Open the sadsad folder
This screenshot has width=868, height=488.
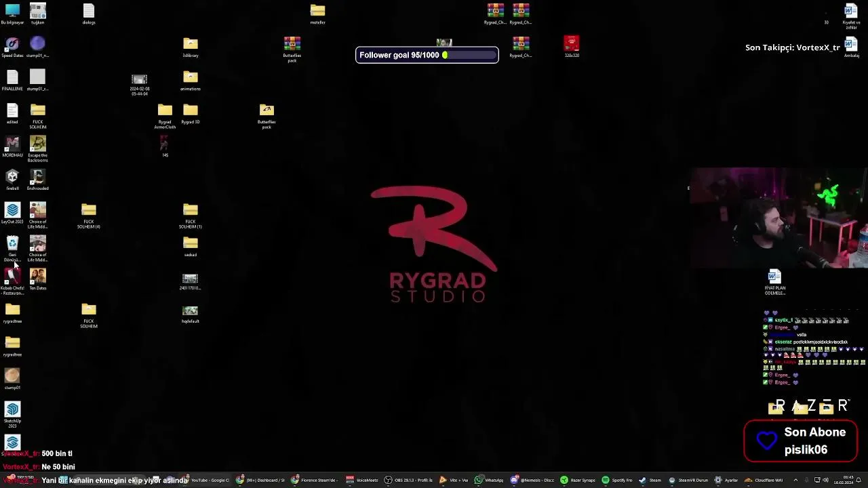pos(191,246)
